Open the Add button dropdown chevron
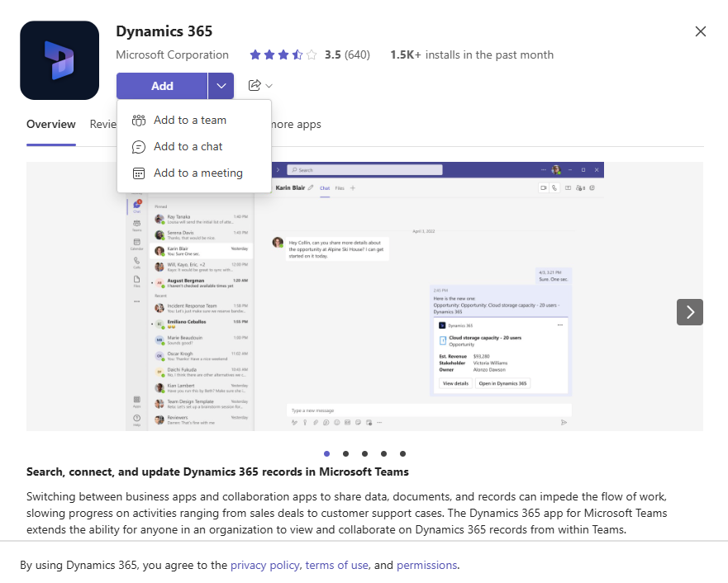This screenshot has width=728, height=583. (221, 85)
